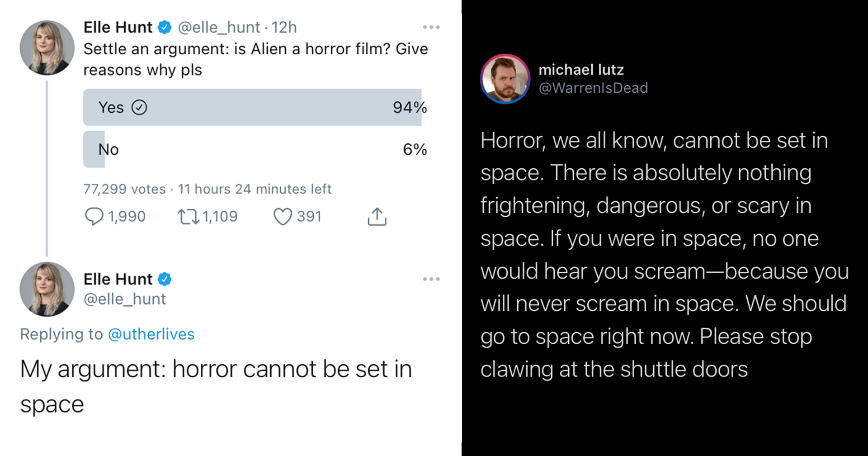Click the checkmark icon beside Yes
The height and width of the screenshot is (456, 868).
click(x=139, y=107)
